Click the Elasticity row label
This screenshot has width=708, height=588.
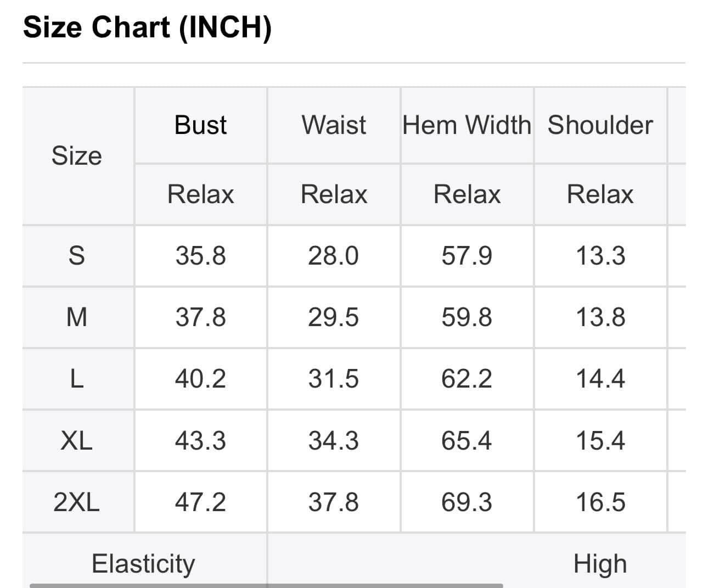click(x=143, y=564)
